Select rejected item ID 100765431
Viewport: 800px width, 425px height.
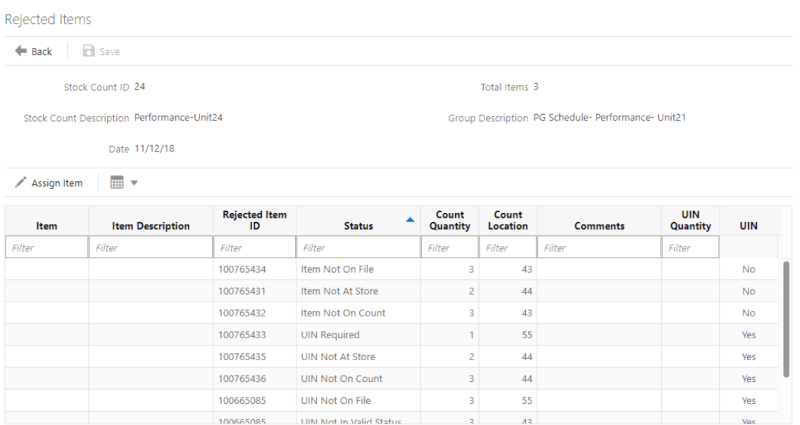coord(242,291)
